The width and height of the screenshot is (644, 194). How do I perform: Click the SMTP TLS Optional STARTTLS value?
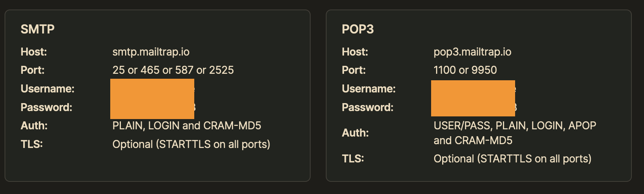191,144
